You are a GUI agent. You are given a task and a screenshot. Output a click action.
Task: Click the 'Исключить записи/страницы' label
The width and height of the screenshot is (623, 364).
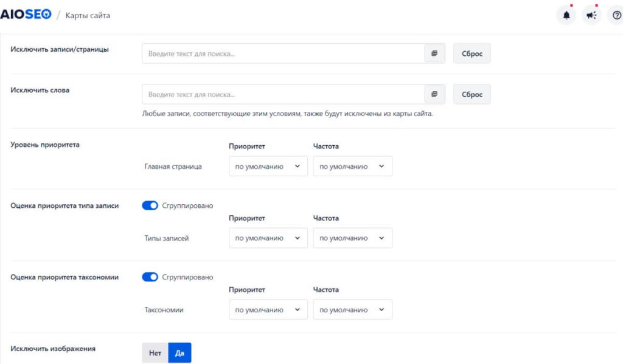pos(60,49)
